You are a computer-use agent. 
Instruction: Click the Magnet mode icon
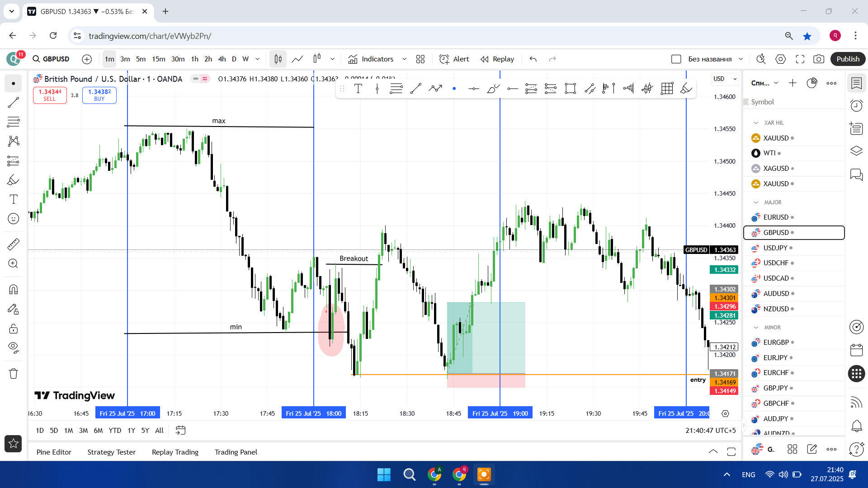[x=14, y=289]
